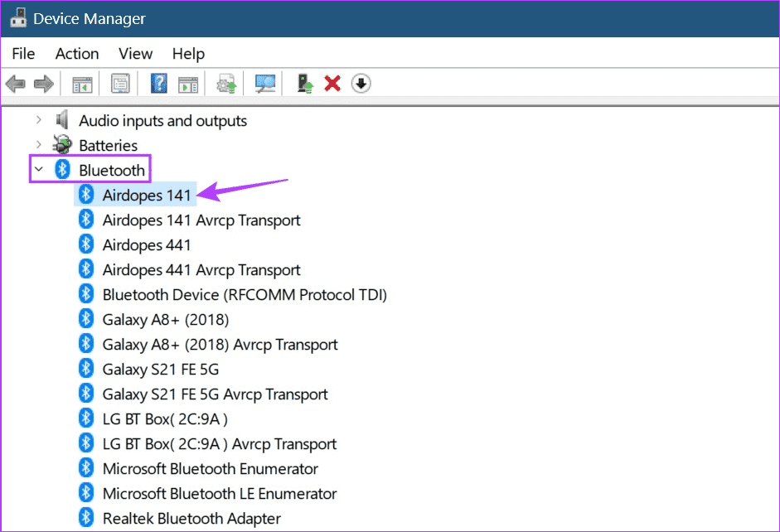Viewport: 780px width, 532px height.
Task: Click the Enable device toolbar icon
Action: pos(304,84)
